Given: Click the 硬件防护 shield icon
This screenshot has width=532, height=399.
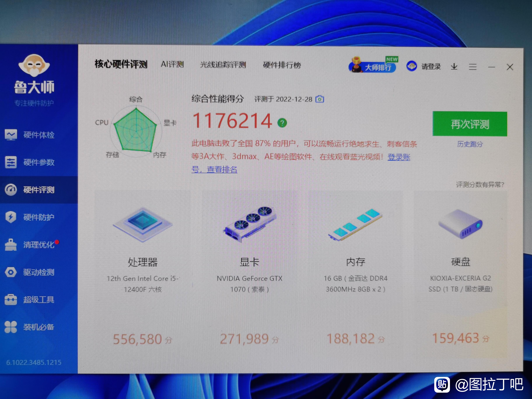Looking at the screenshot, I should tap(11, 217).
